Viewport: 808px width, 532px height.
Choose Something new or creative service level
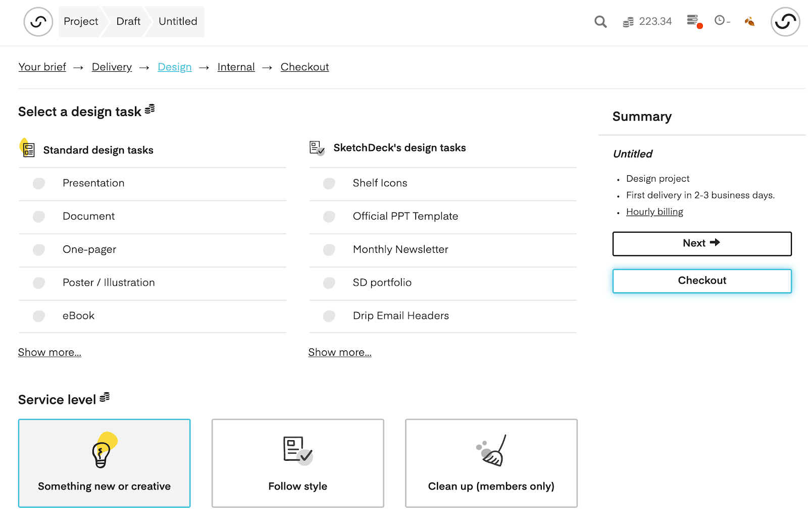point(105,463)
